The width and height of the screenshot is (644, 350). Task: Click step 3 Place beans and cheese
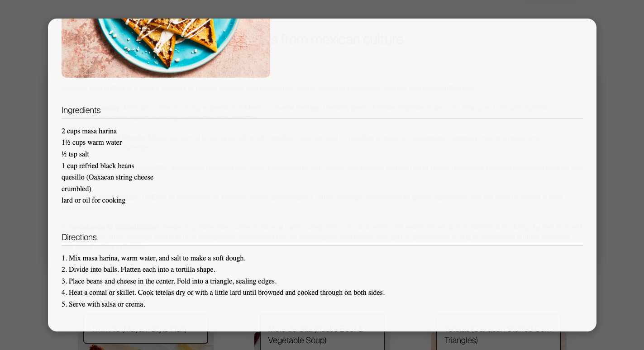click(x=169, y=281)
